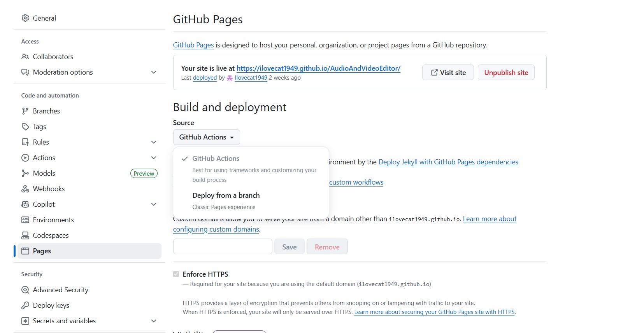This screenshot has width=644, height=333.
Task: Open securing GitHub Pages with HTTPS link
Action: click(x=434, y=312)
